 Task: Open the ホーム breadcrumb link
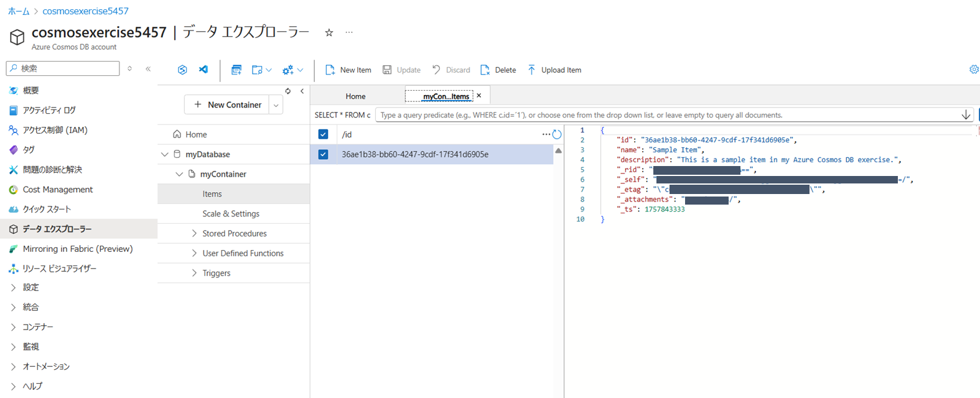tap(19, 11)
